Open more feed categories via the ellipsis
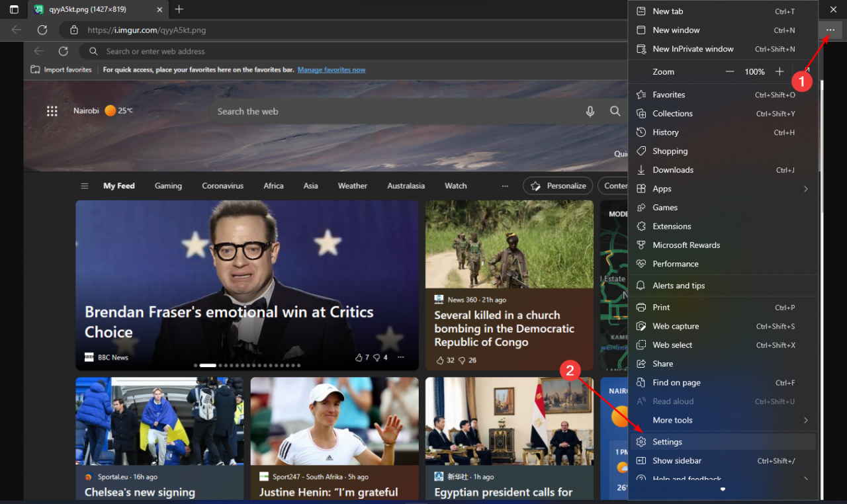Image resolution: width=847 pixels, height=504 pixels. tap(505, 186)
